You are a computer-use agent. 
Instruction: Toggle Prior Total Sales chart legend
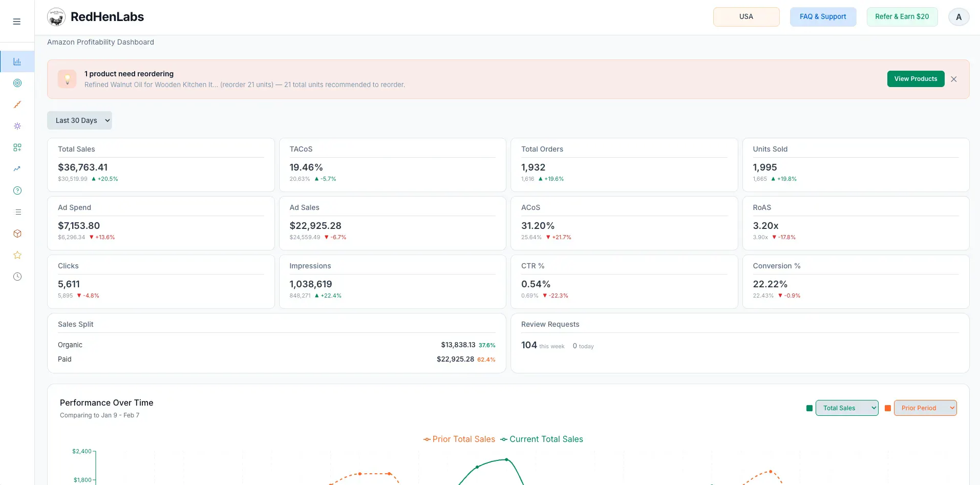tap(459, 439)
